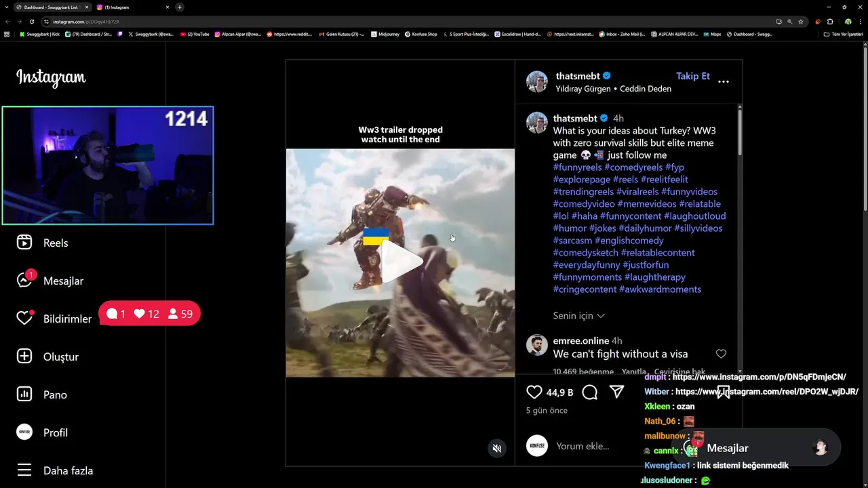Open the three-dot post options menu

(724, 81)
